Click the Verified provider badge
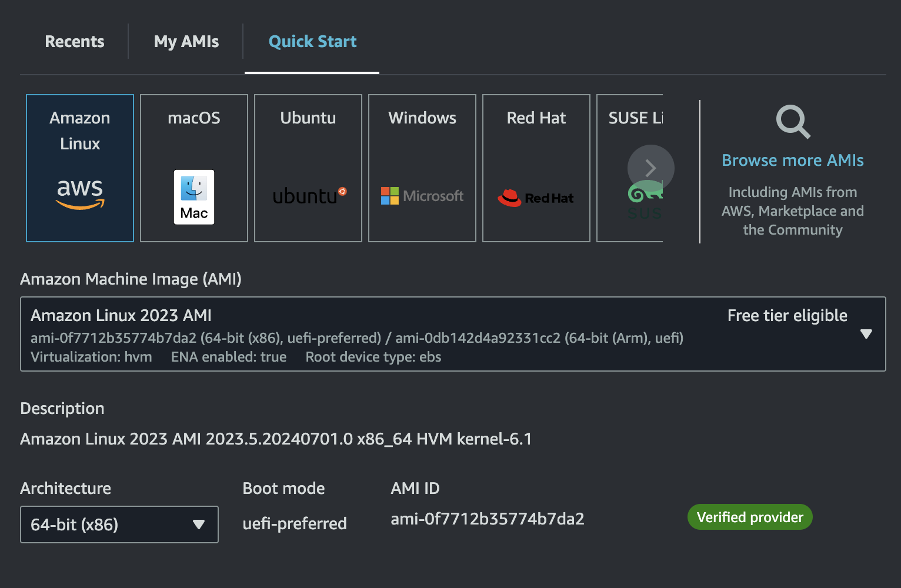 [750, 517]
